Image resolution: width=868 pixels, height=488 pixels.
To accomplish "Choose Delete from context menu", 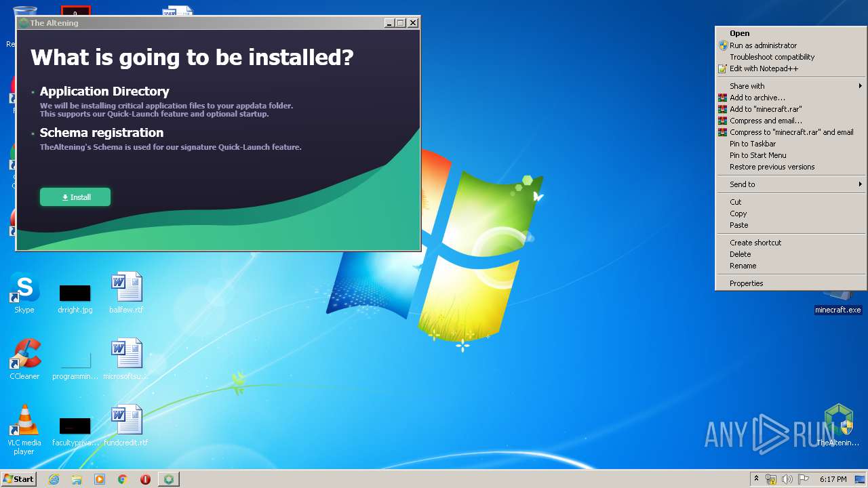I will pos(791,254).
